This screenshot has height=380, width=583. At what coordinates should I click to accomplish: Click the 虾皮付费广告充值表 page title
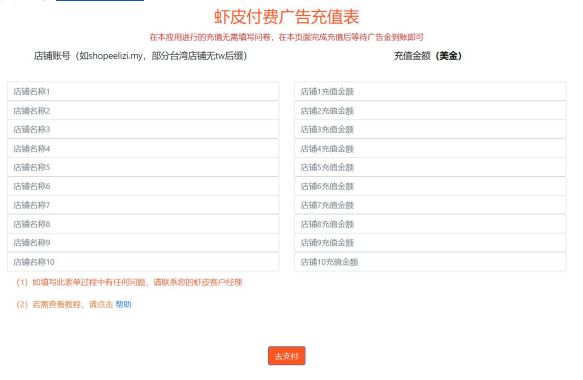coord(287,17)
